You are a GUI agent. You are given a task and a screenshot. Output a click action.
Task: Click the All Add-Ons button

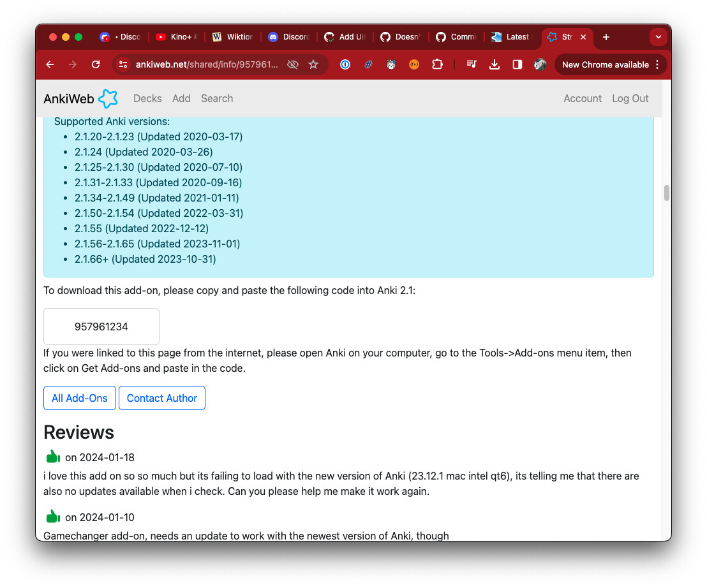[80, 399]
